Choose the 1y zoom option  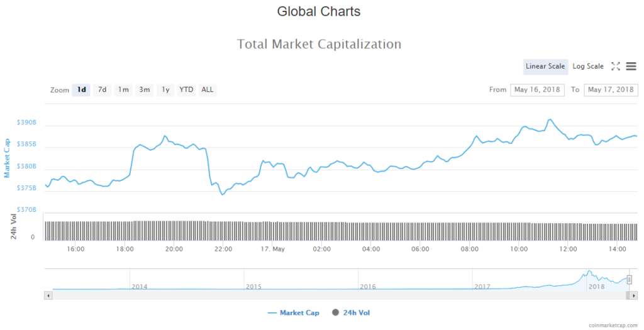point(165,90)
